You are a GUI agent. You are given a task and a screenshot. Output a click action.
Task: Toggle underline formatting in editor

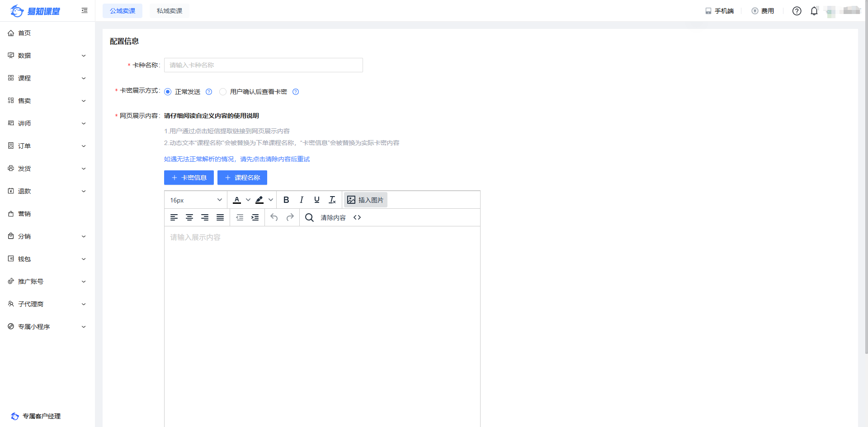point(317,200)
